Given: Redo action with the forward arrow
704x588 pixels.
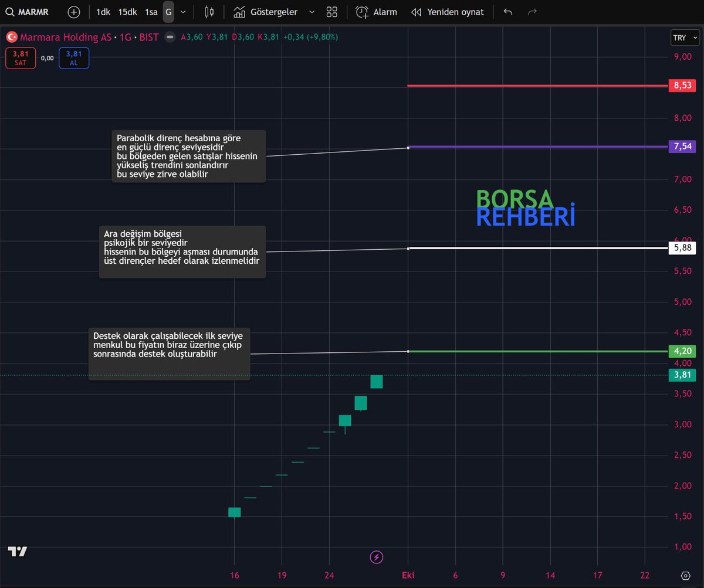Looking at the screenshot, I should click(x=532, y=12).
